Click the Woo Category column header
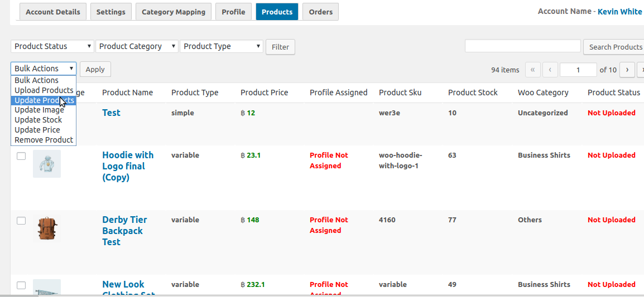 [543, 92]
